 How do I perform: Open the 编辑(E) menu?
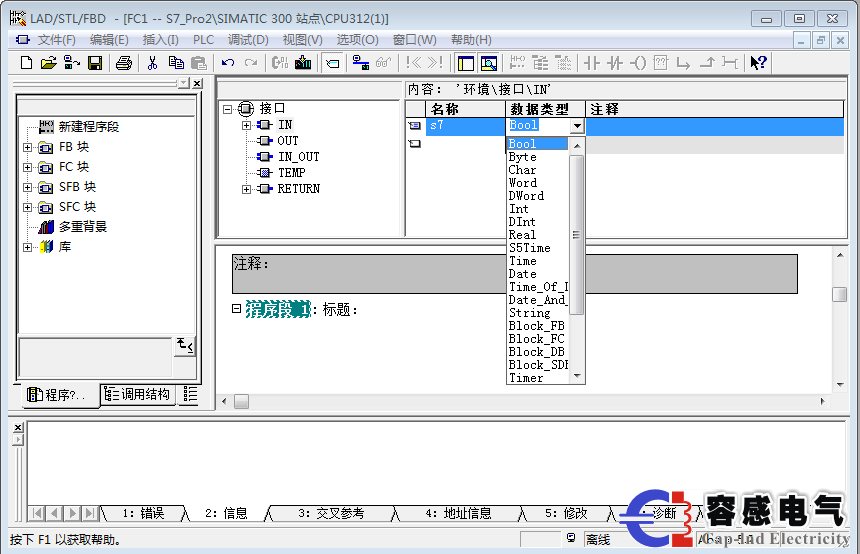pyautogui.click(x=109, y=40)
